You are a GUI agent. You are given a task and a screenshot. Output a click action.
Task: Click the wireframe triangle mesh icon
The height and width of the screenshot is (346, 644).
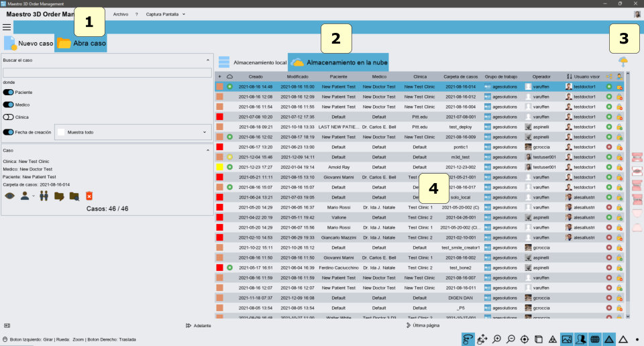coord(553,339)
